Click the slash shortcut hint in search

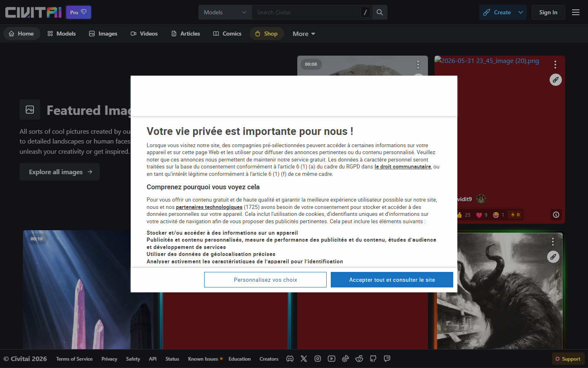pyautogui.click(x=365, y=12)
